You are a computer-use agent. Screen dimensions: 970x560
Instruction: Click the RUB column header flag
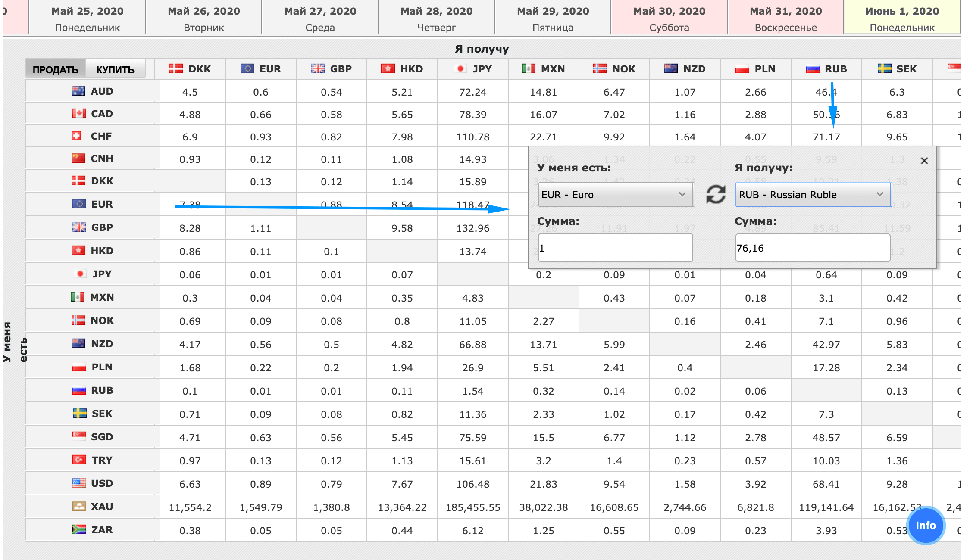coord(813,69)
